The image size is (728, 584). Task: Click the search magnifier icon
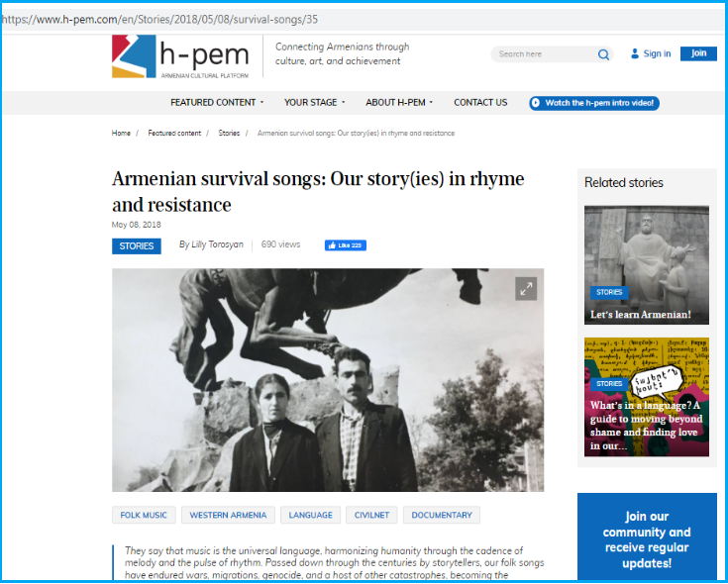coord(603,54)
